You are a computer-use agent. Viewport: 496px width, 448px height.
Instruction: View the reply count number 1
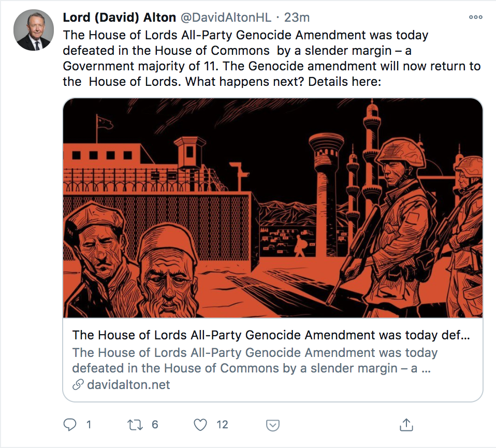click(x=89, y=425)
